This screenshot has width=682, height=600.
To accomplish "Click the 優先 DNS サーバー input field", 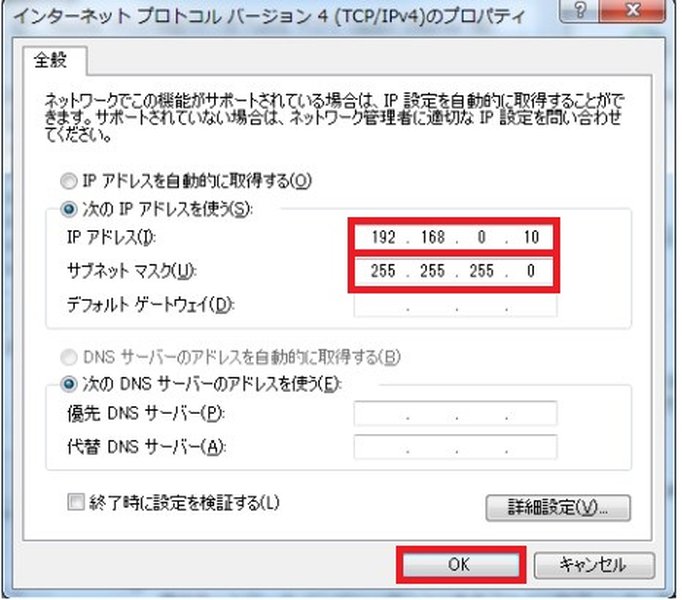I will tap(455, 413).
